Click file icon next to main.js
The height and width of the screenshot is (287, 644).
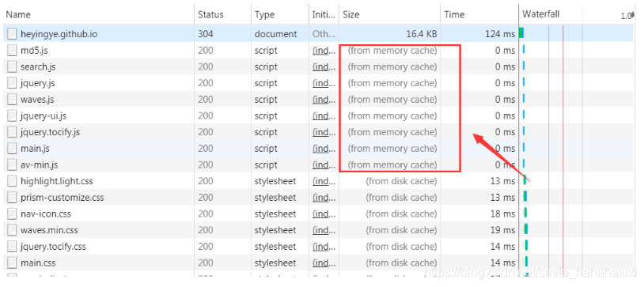(13, 148)
